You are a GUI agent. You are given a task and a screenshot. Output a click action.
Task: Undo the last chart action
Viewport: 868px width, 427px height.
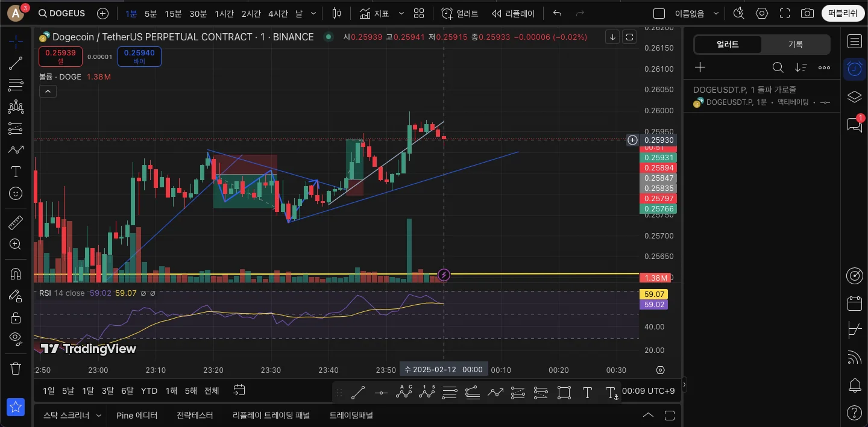click(558, 13)
